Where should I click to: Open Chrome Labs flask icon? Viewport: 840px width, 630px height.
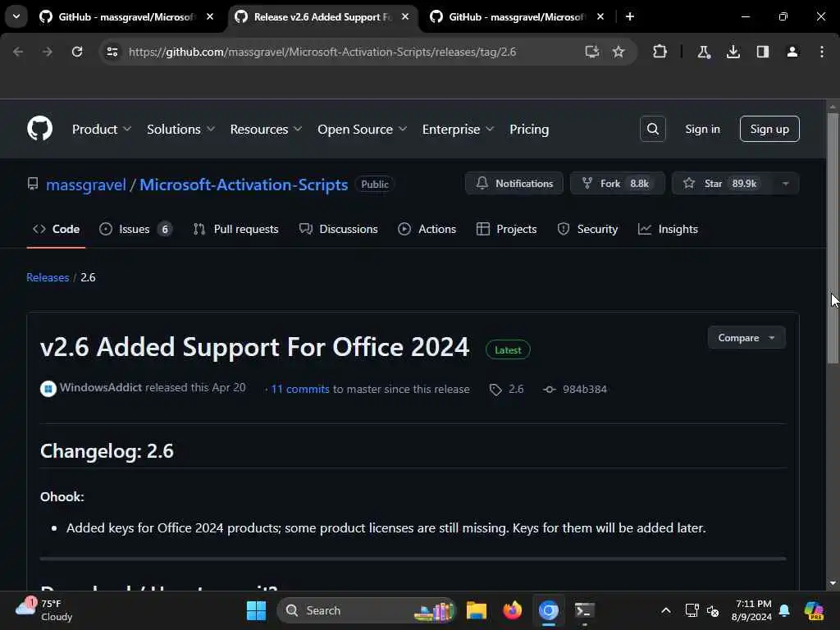click(703, 52)
